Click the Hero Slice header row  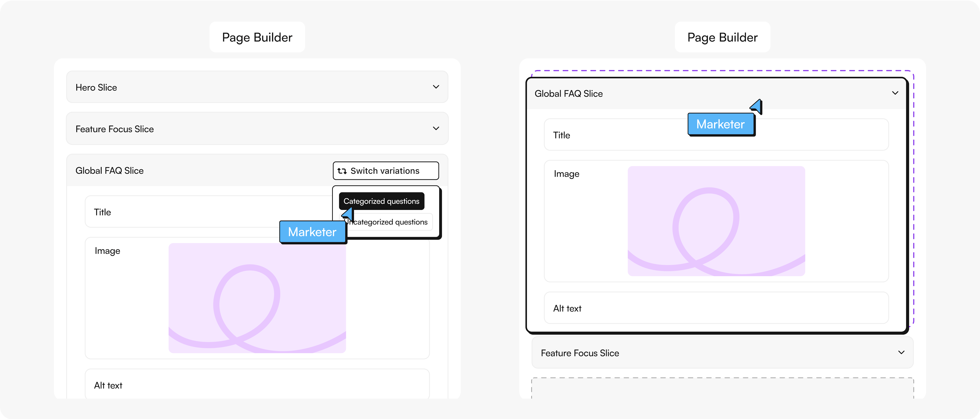tap(228, 87)
